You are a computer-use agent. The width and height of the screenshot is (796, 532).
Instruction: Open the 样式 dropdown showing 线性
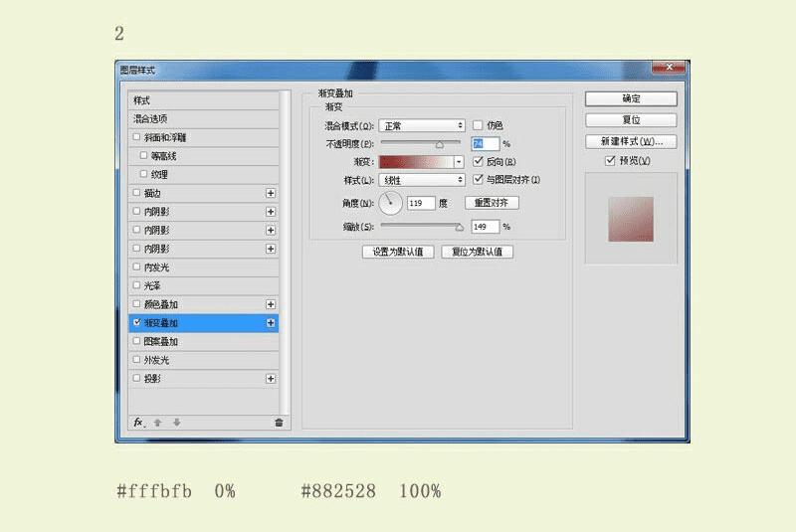pos(421,180)
